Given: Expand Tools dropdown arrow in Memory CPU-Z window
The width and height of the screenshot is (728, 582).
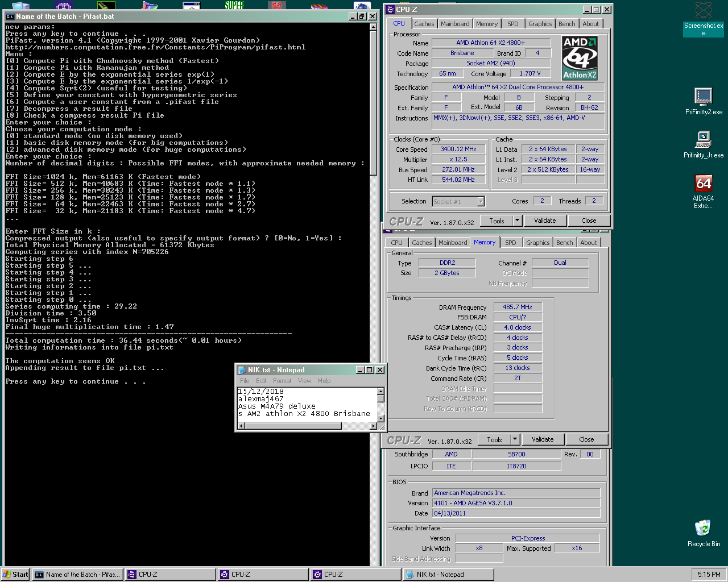Looking at the screenshot, I should (515, 439).
